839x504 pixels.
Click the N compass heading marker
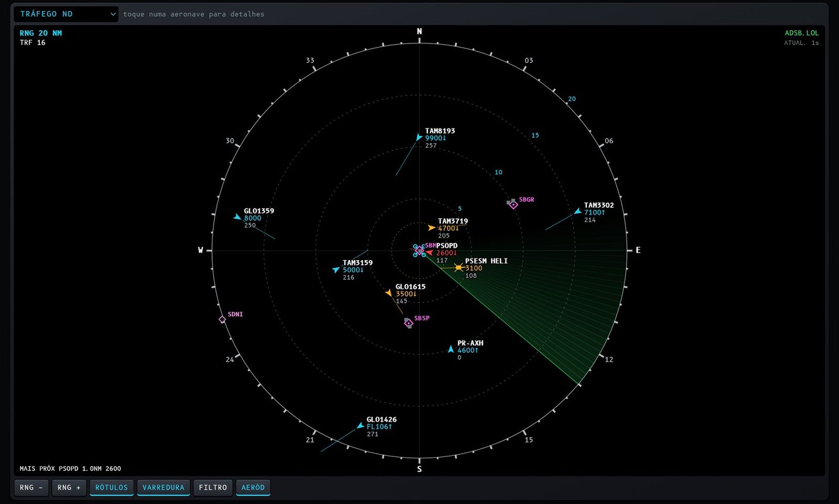point(419,31)
